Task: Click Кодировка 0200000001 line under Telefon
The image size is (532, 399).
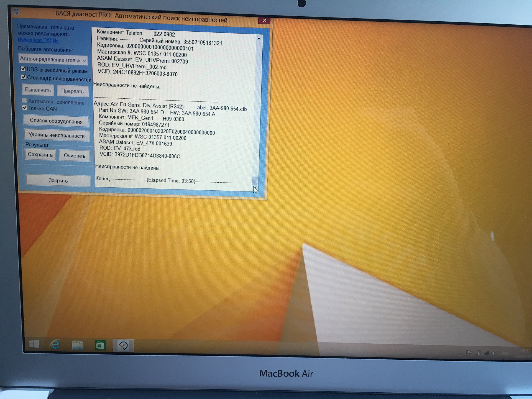Action: (145, 47)
